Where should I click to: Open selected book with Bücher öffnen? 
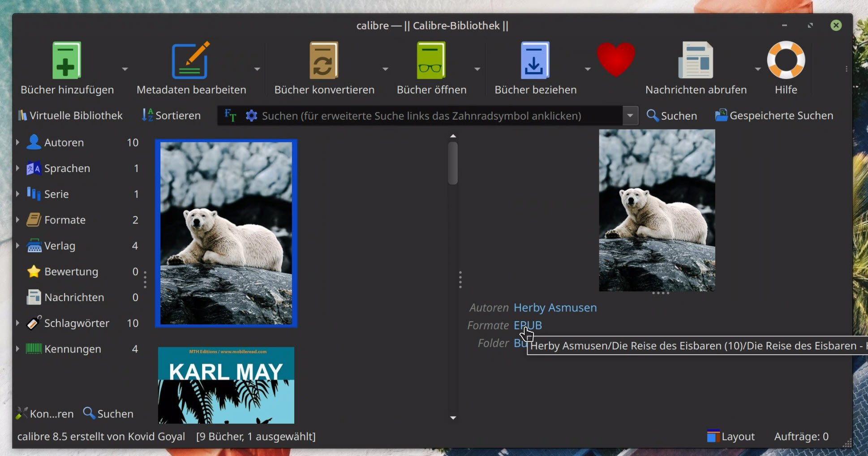pos(431,61)
